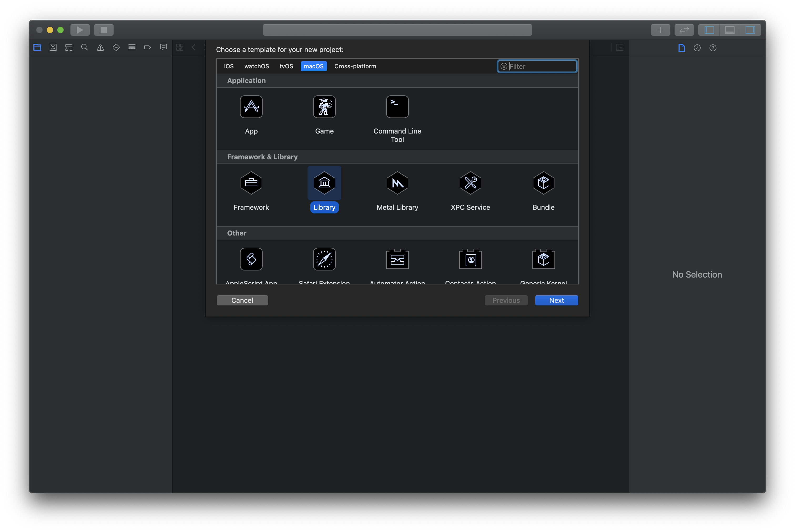Cancel the new project dialog

[x=242, y=300]
